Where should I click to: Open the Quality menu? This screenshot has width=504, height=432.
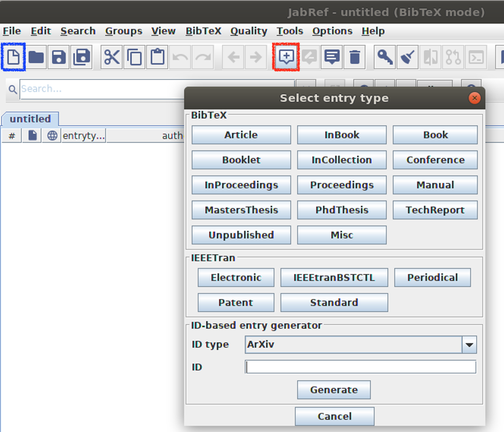[x=249, y=31]
